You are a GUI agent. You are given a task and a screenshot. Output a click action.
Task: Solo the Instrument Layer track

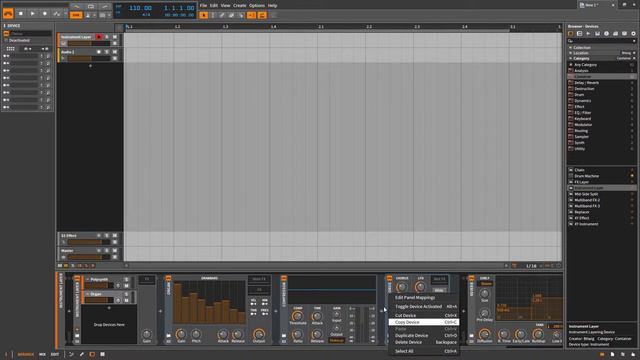click(x=107, y=37)
